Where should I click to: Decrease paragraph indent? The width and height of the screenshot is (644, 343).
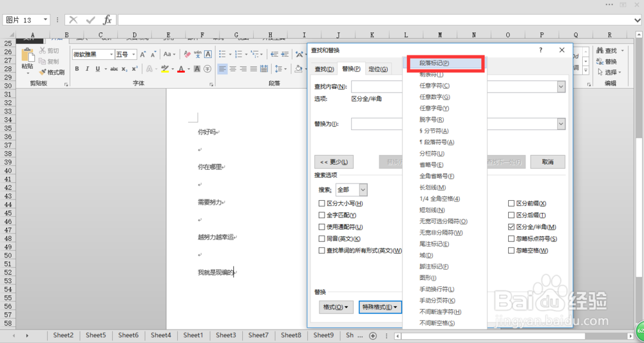(274, 54)
